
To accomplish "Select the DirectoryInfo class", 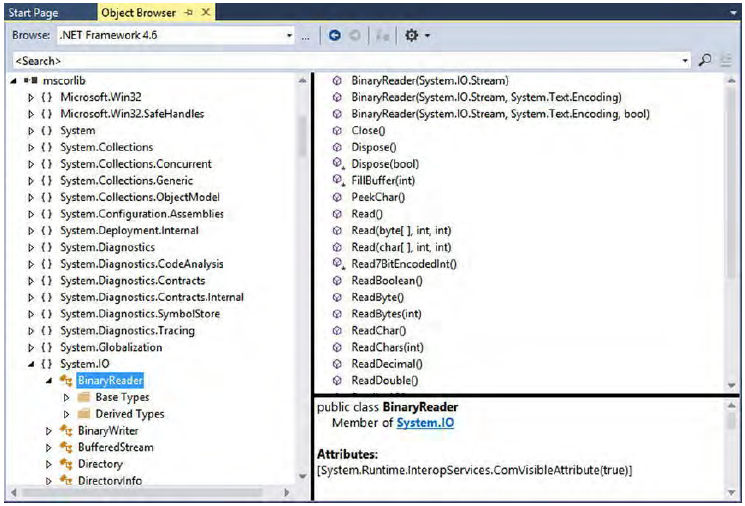I will pyautogui.click(x=110, y=480).
